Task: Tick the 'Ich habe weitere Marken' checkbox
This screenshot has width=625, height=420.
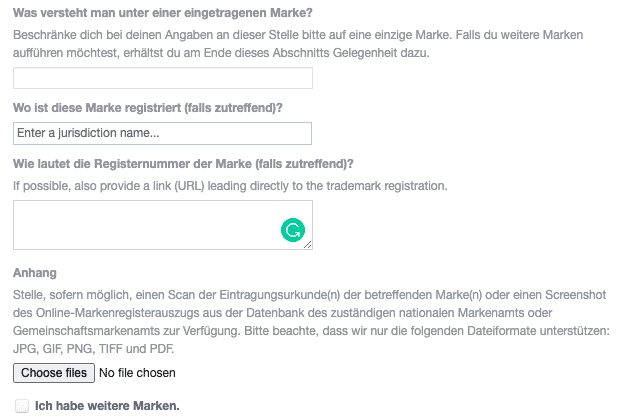Action: 22,406
